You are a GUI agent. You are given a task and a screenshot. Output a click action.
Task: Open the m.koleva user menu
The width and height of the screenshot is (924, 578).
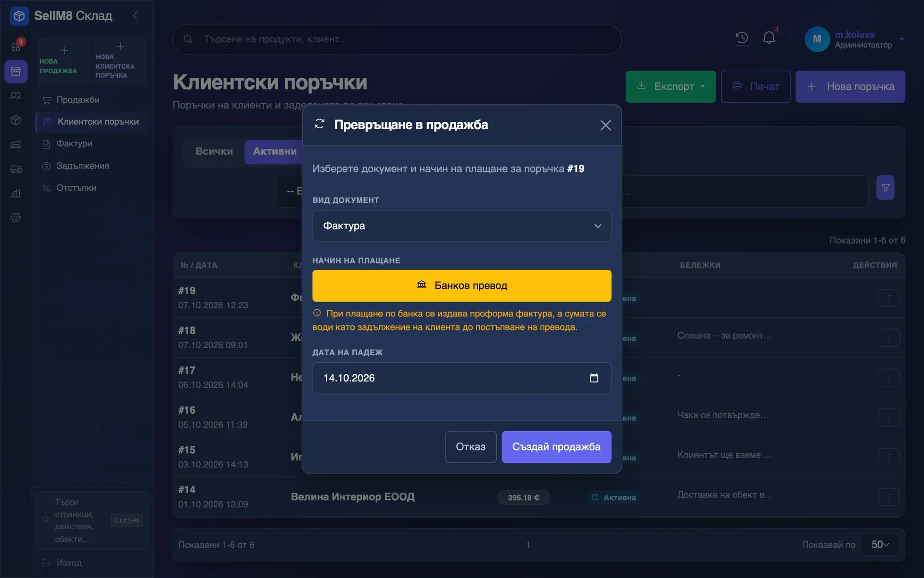pyautogui.click(x=854, y=39)
